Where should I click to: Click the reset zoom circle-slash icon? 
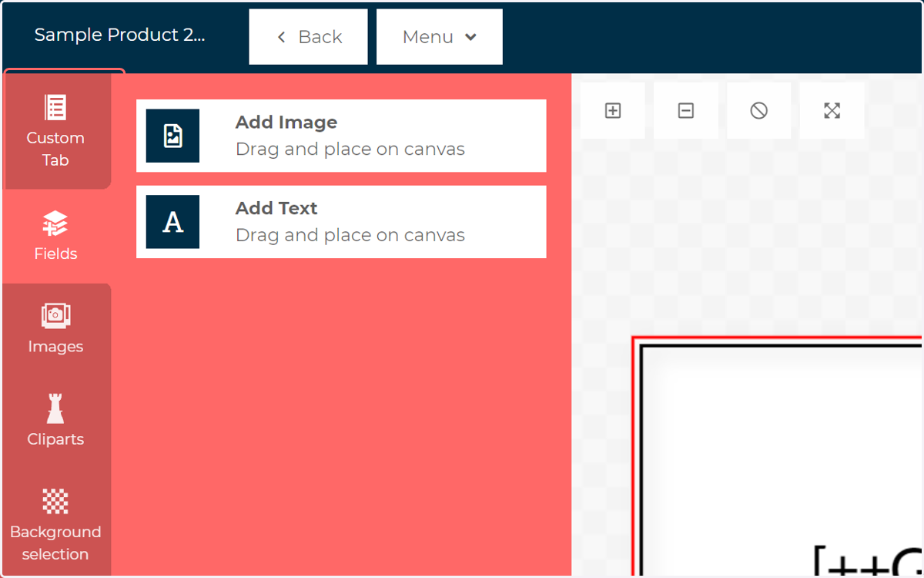758,111
